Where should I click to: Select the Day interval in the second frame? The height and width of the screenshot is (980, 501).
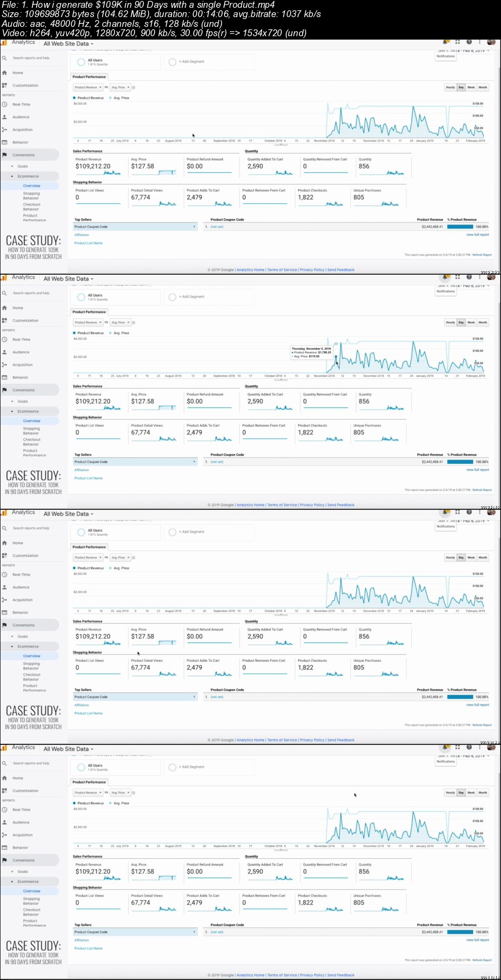click(x=461, y=323)
